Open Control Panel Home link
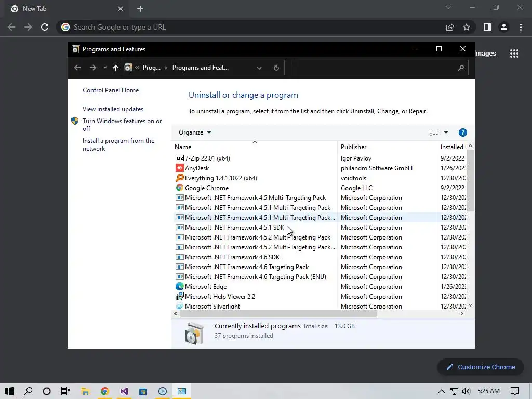The height and width of the screenshot is (399, 532). pos(111,90)
